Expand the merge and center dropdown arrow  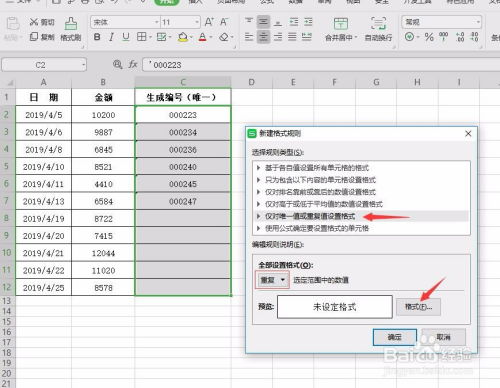click(356, 37)
